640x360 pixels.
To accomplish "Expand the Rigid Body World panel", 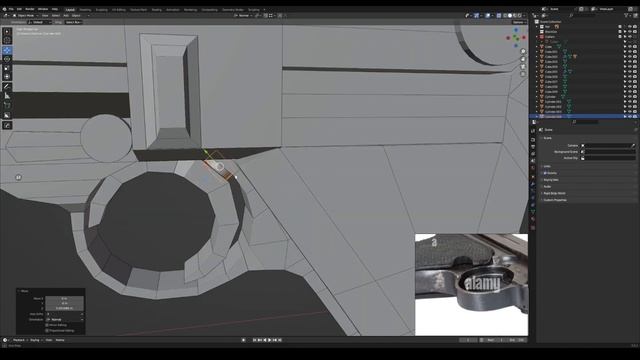I will click(554, 193).
